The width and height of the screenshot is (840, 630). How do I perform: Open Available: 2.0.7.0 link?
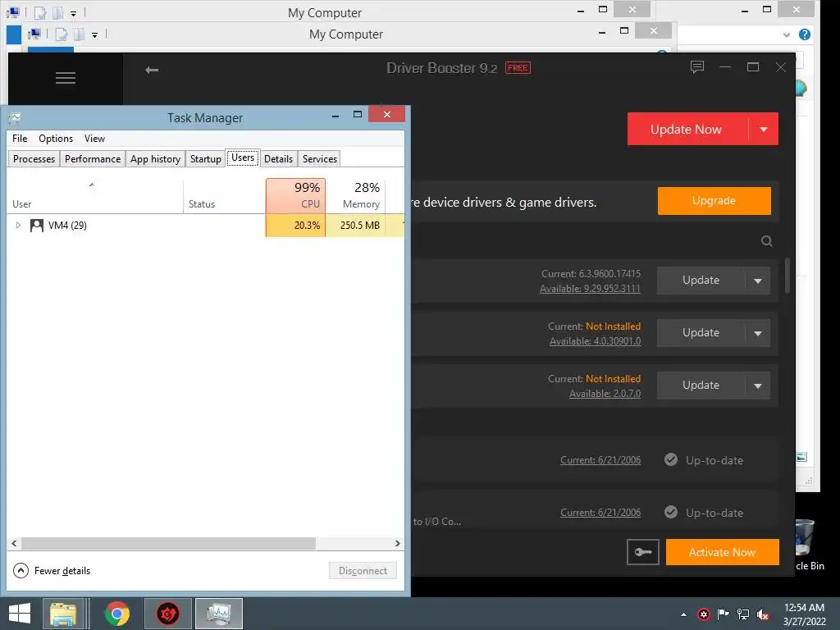[605, 394]
